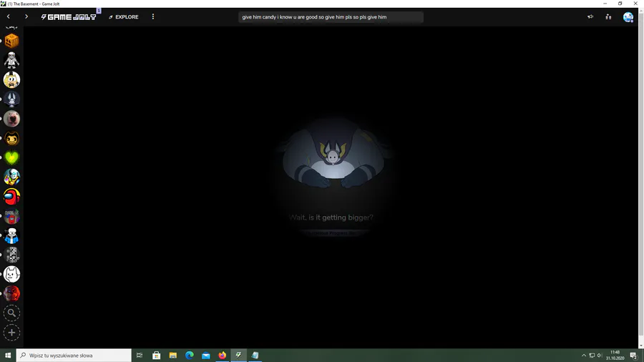Go back with the left arrow
This screenshot has width=644, height=362.
(8, 17)
